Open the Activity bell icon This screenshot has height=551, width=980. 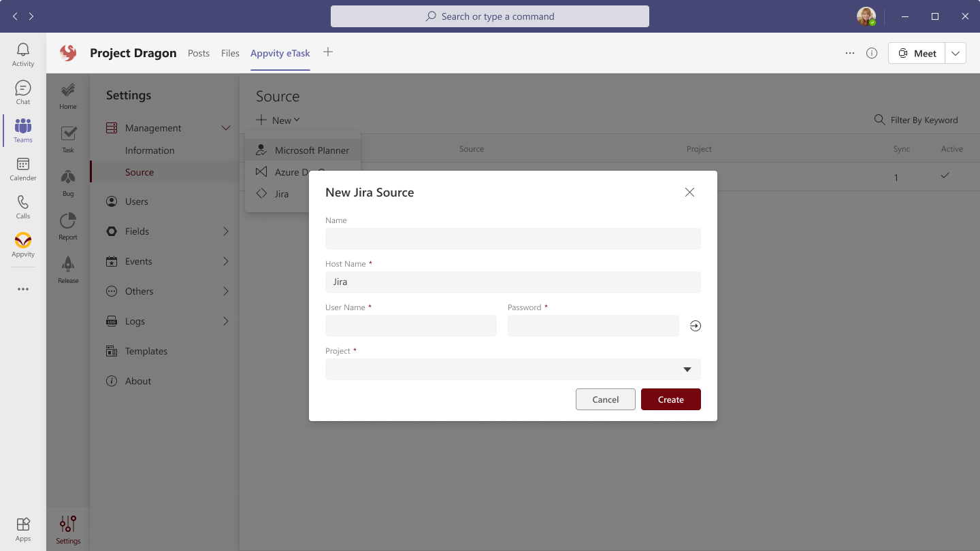[23, 54]
